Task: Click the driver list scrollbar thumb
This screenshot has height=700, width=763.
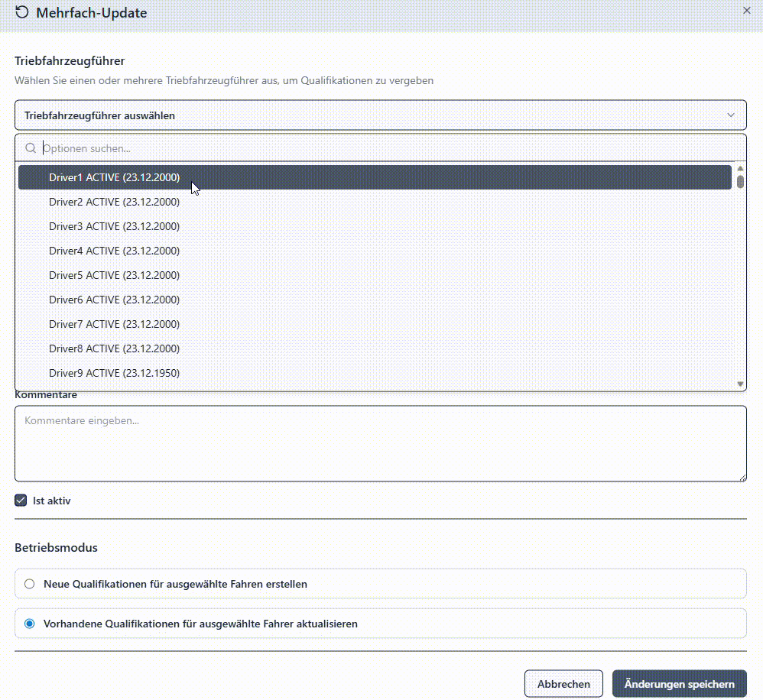Action: coord(740,181)
